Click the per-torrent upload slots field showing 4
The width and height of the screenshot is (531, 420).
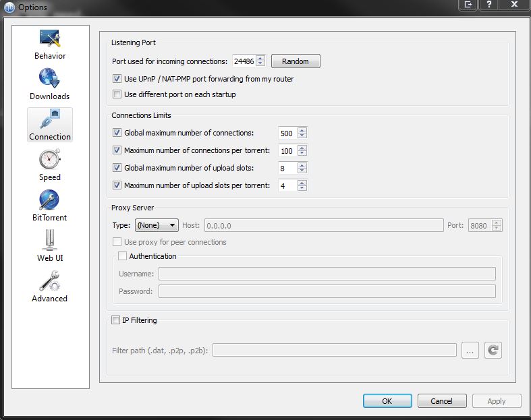pyautogui.click(x=288, y=185)
